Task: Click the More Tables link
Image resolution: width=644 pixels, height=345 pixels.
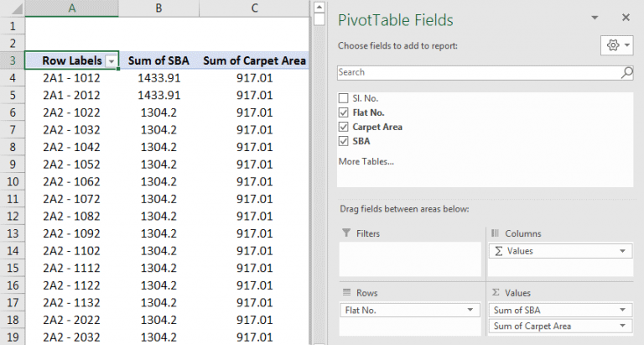Action: point(366,161)
